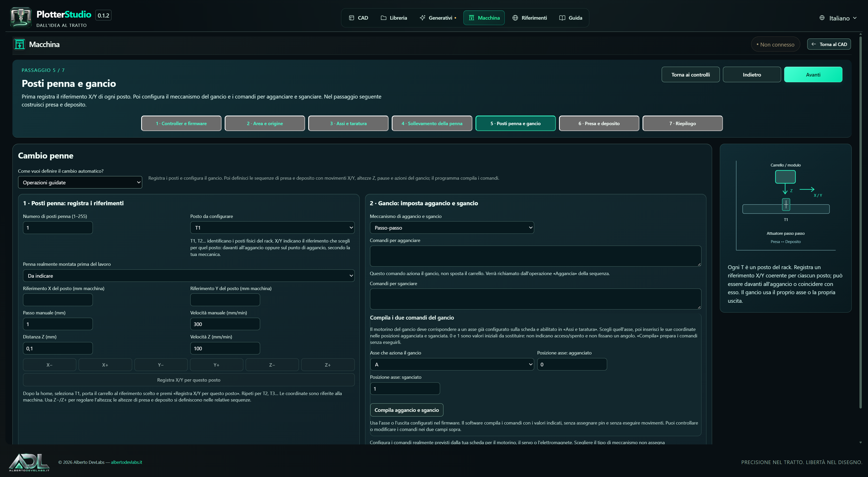Viewport: 868px width, 477px height.
Task: Click Compila aggancio e sgancio button
Action: pyautogui.click(x=406, y=410)
